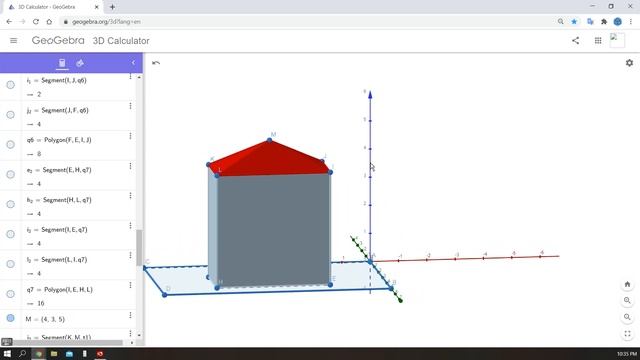Screen dimensions: 640x360
Task: Undo the last action
Action: (x=156, y=63)
